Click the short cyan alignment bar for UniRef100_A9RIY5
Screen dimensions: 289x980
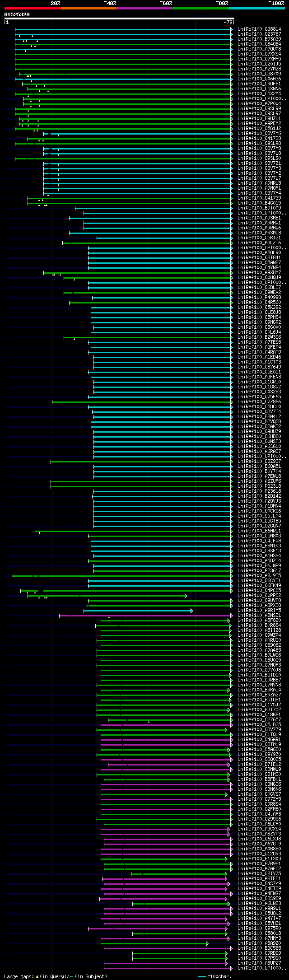(138, 611)
